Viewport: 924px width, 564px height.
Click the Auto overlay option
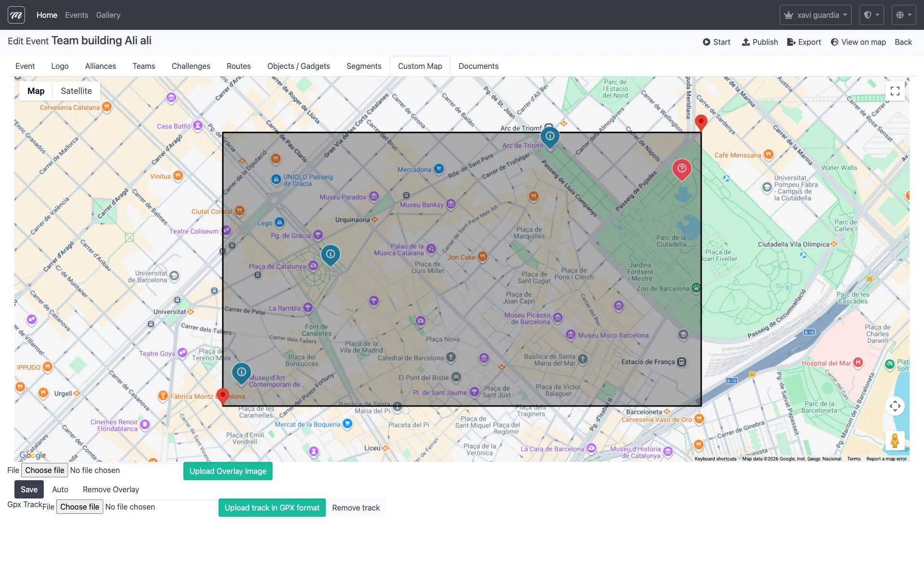[x=60, y=489]
